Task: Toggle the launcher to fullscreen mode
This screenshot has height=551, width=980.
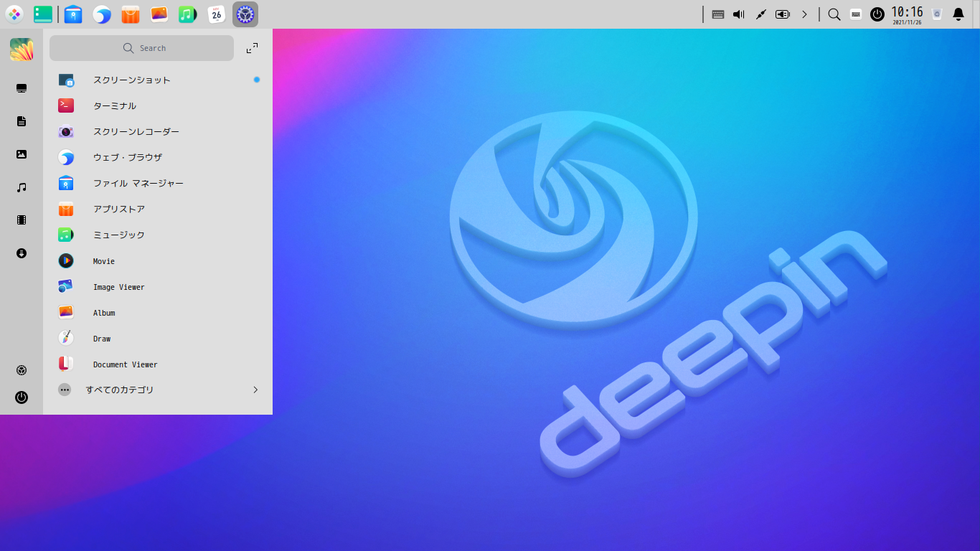Action: (x=252, y=48)
